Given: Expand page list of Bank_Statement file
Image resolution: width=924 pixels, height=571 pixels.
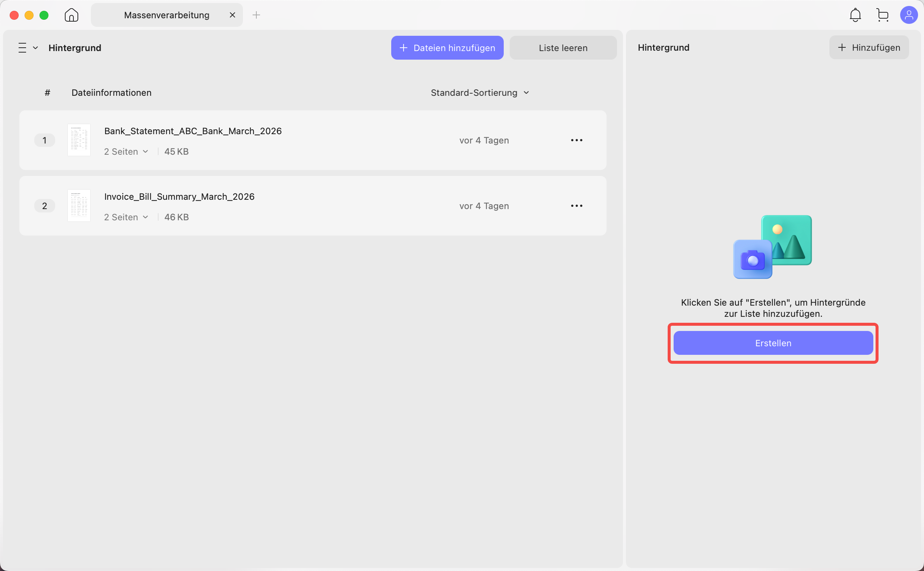Looking at the screenshot, I should (x=126, y=152).
